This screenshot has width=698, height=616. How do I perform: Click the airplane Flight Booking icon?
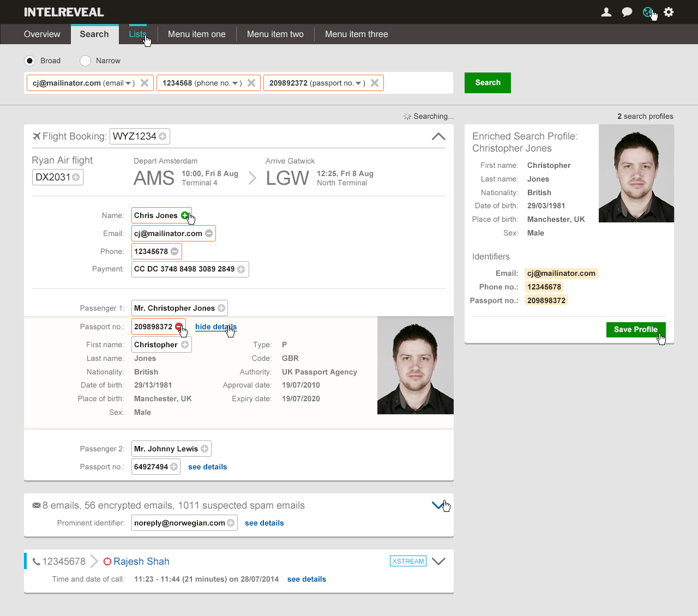37,136
